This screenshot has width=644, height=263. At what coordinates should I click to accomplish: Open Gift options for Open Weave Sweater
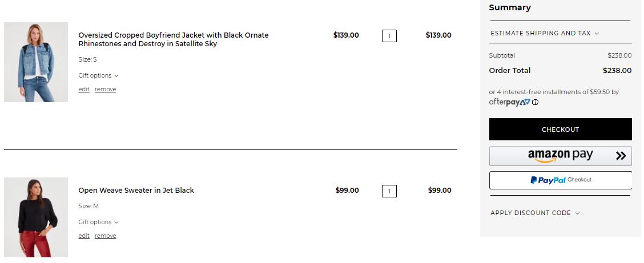tap(98, 222)
